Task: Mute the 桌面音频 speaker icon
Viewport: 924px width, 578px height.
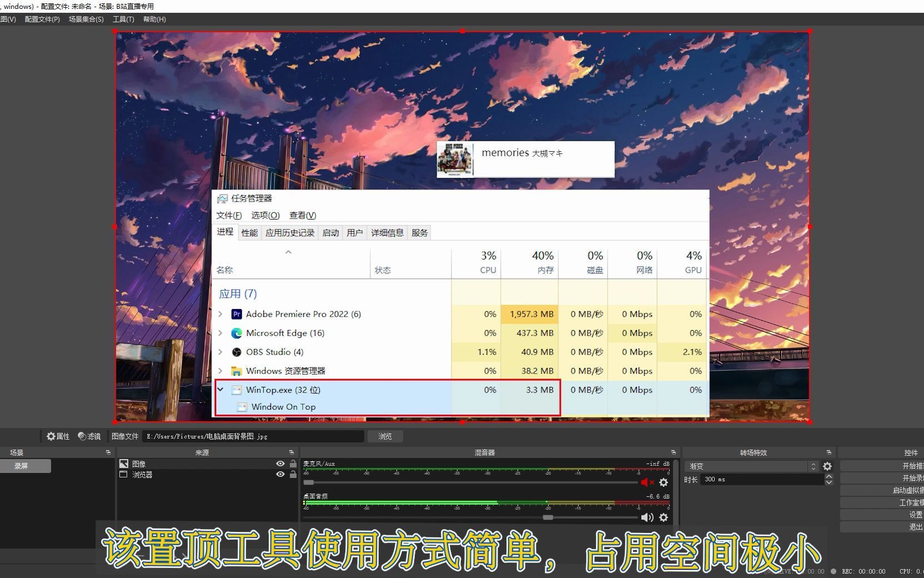Action: tap(647, 517)
